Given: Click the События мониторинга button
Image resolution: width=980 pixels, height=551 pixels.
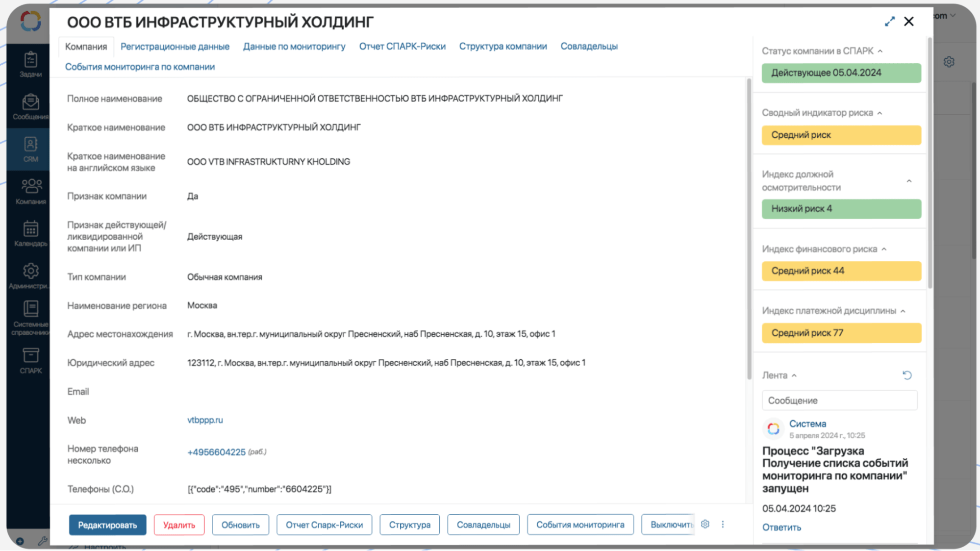Looking at the screenshot, I should coord(580,525).
